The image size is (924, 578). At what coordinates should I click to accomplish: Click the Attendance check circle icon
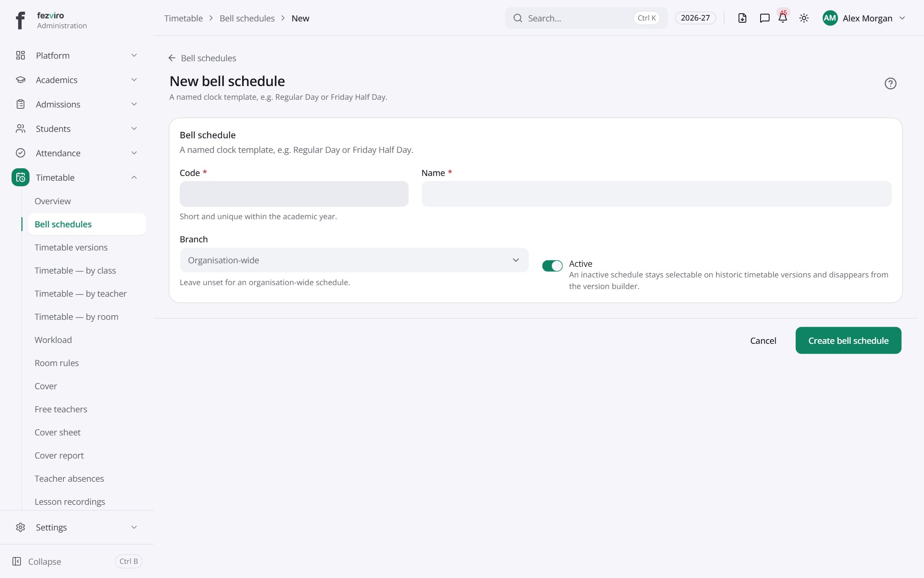pos(21,153)
